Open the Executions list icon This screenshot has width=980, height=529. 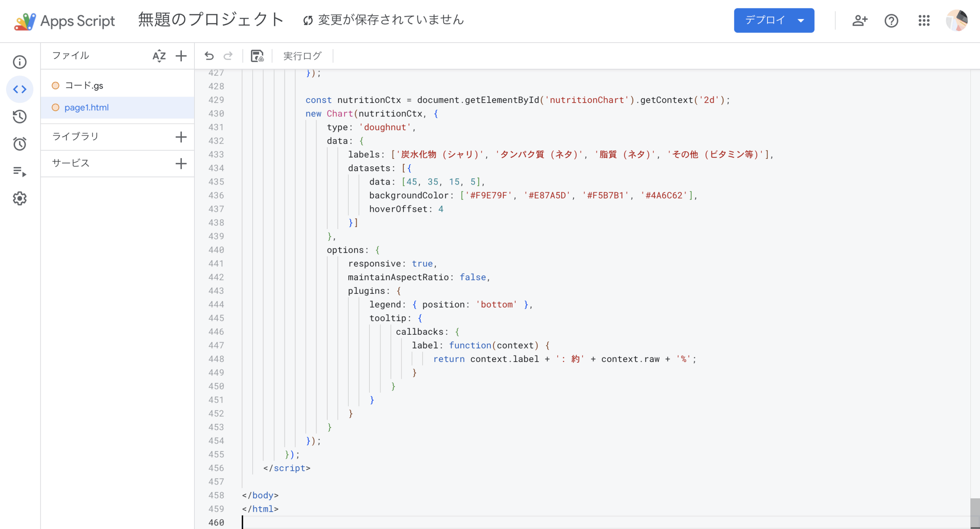(20, 171)
